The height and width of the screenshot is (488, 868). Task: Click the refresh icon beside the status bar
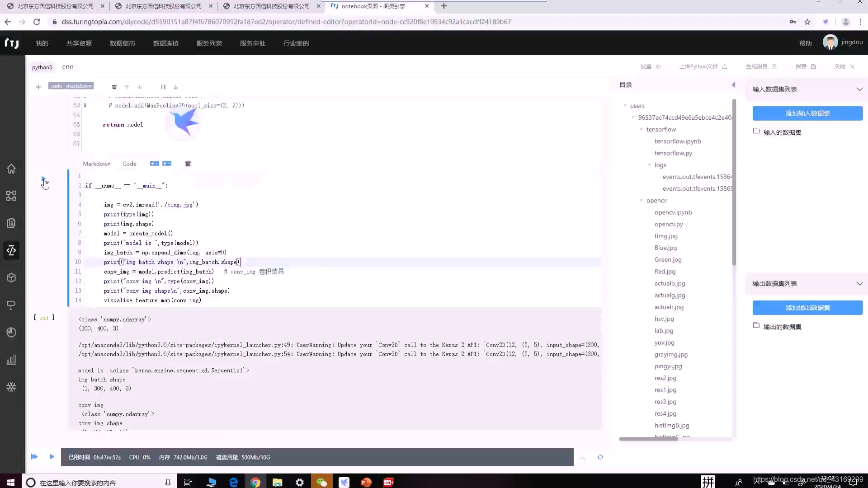[x=600, y=457]
